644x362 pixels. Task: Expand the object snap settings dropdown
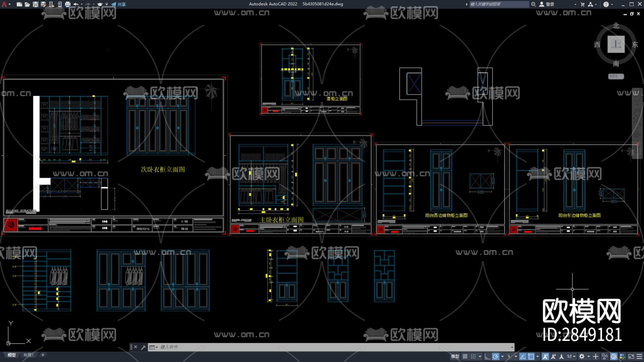[537, 356]
